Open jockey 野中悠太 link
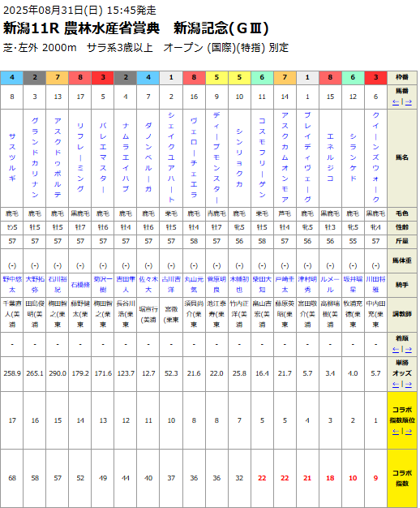Viewport: 420px width, 508px height. coord(12,284)
